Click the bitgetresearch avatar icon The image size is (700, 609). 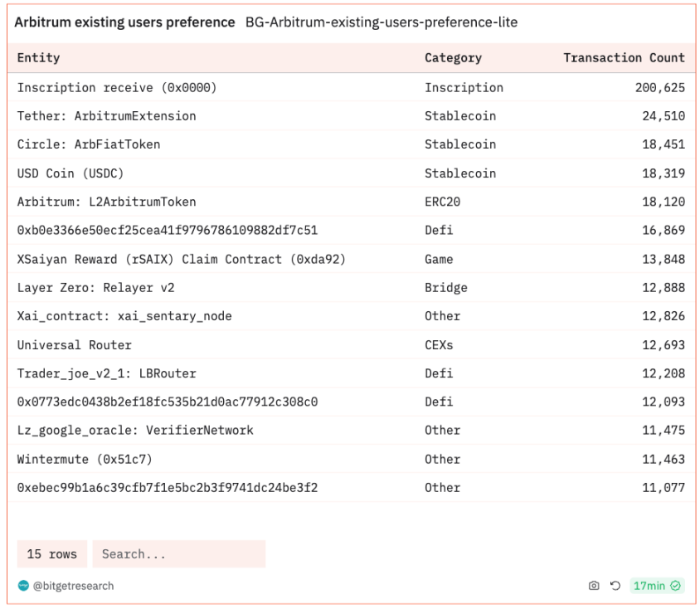click(23, 586)
